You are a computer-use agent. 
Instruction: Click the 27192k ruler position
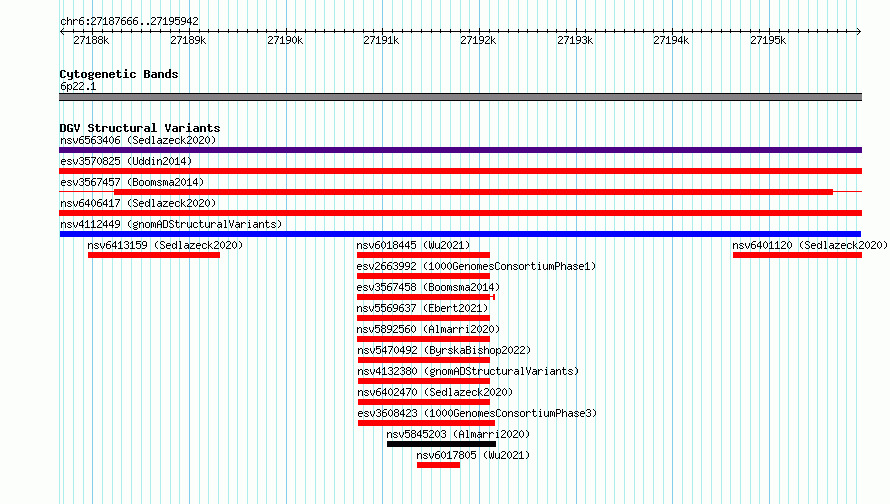tap(478, 40)
